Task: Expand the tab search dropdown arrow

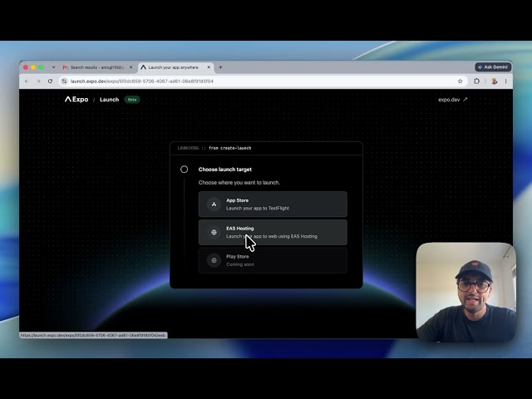Action: (x=53, y=67)
